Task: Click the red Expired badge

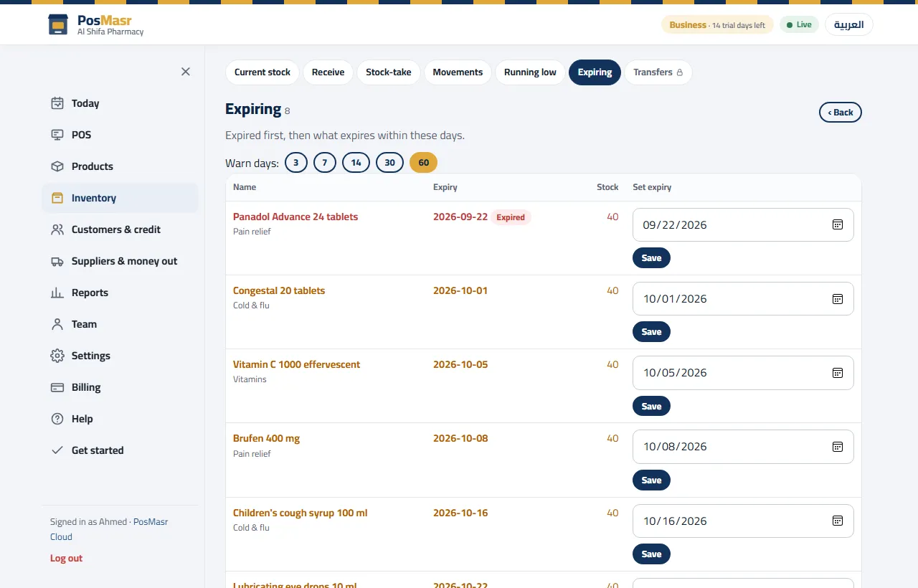Action: [x=511, y=217]
